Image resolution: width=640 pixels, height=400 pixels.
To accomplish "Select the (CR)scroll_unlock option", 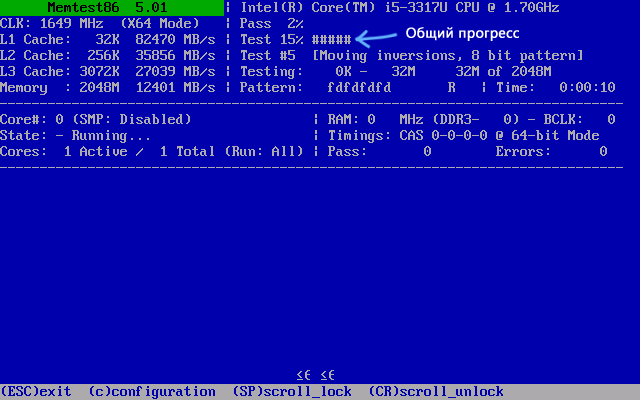I will [436, 391].
